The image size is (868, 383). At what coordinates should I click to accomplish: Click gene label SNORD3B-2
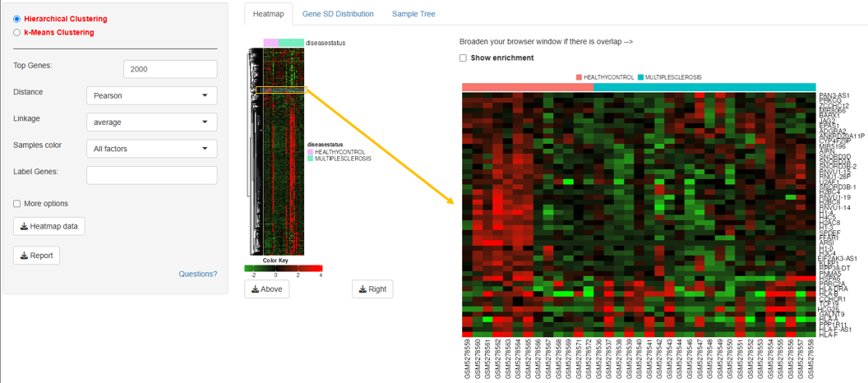(x=838, y=166)
